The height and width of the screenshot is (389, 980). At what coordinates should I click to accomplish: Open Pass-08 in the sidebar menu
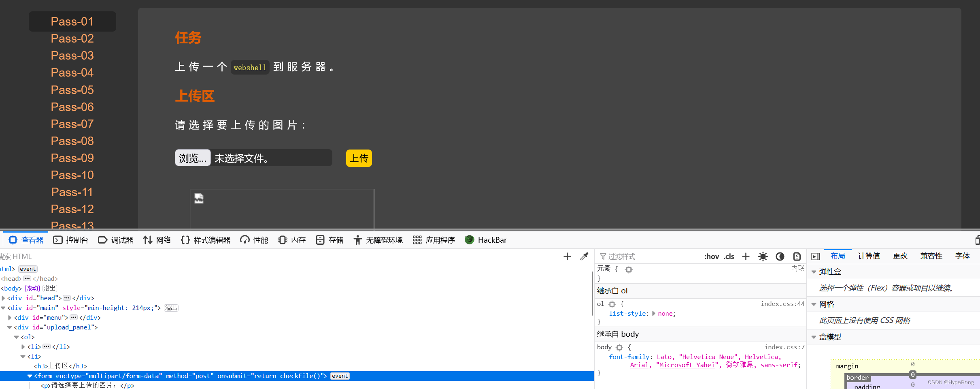click(72, 141)
